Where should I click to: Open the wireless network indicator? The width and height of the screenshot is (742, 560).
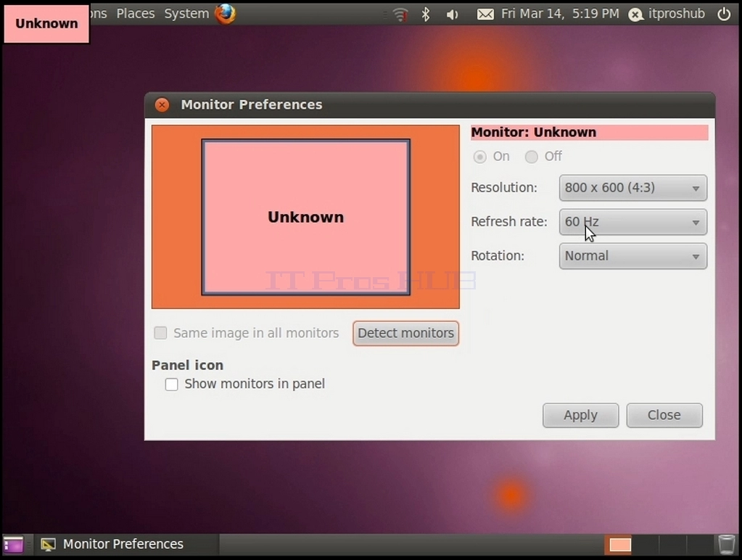[x=400, y=15]
